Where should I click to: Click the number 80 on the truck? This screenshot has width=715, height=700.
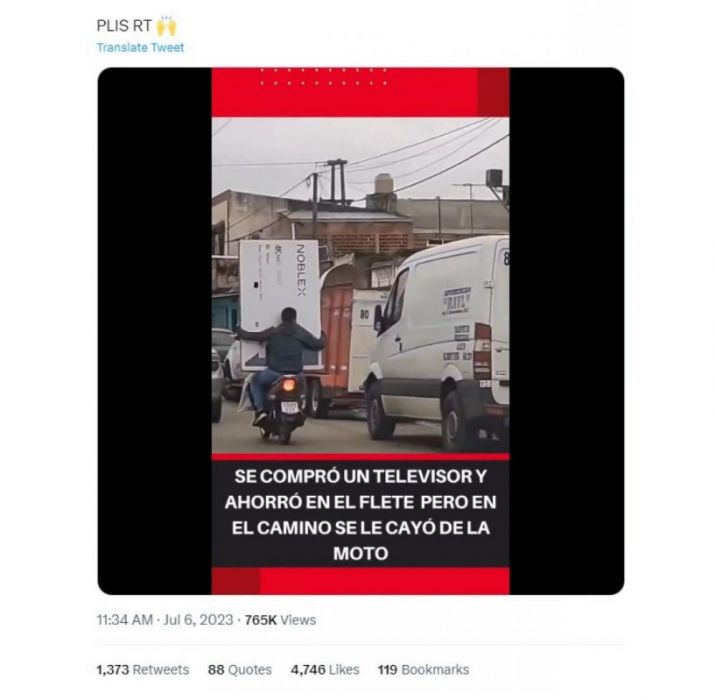click(x=364, y=314)
